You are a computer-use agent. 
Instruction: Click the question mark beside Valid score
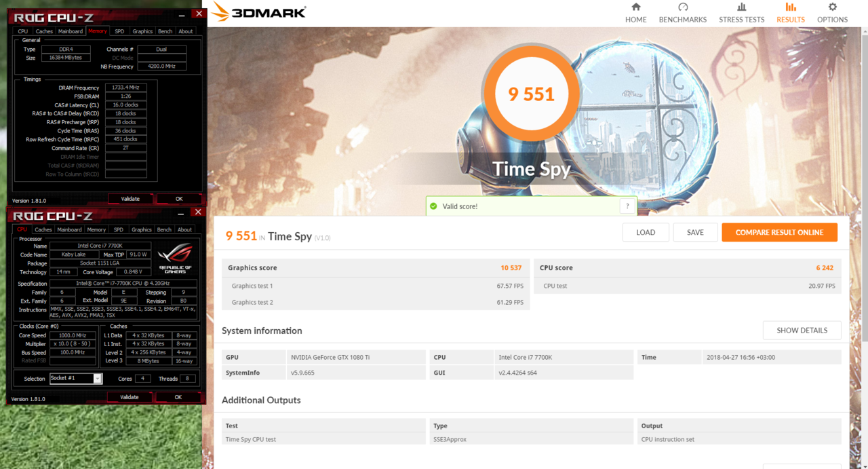627,206
